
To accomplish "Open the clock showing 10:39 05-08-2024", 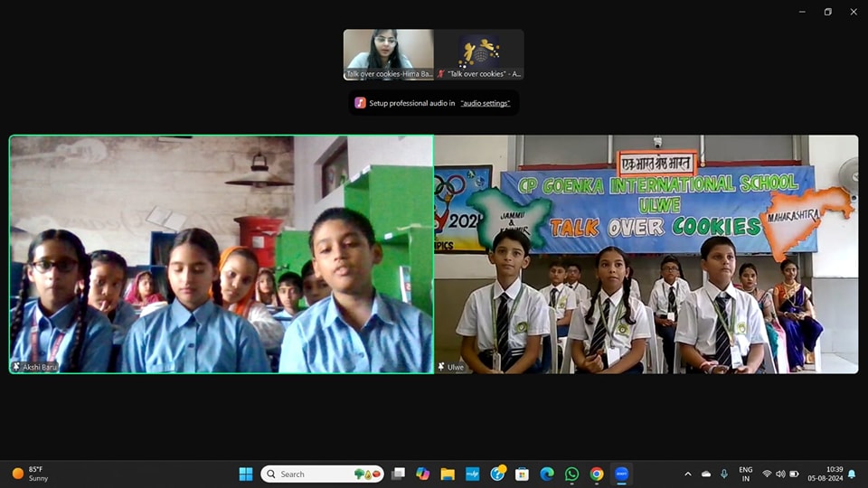I will (825, 474).
